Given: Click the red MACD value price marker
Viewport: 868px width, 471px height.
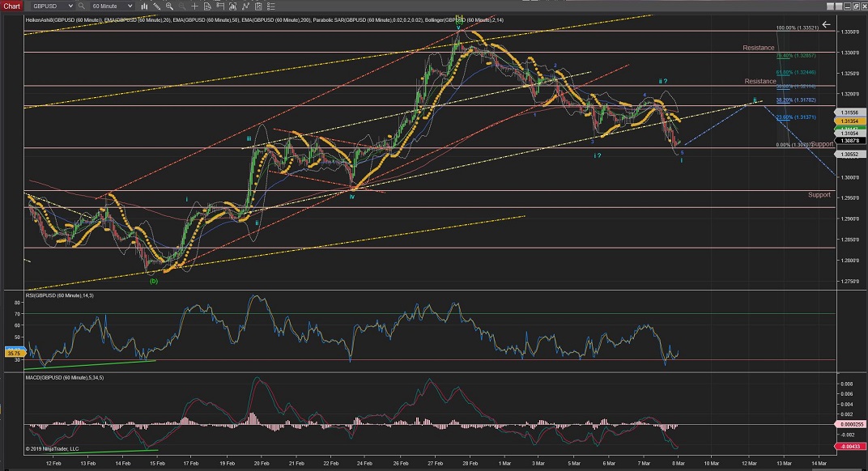Looking at the screenshot, I should point(849,446).
